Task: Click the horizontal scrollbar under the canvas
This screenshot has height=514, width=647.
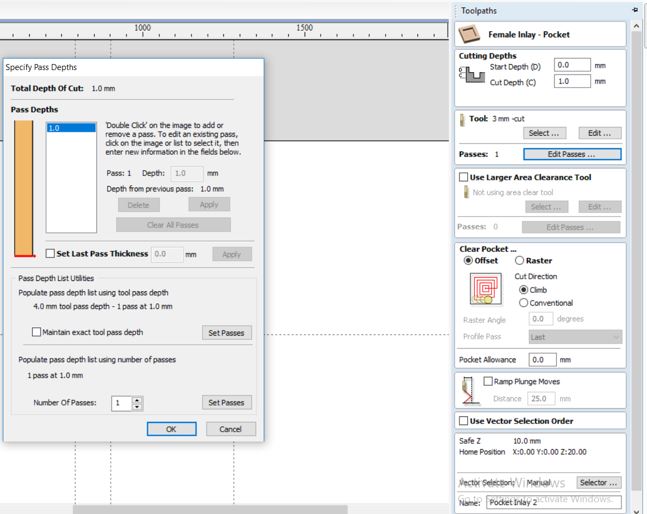Action: 210,509
